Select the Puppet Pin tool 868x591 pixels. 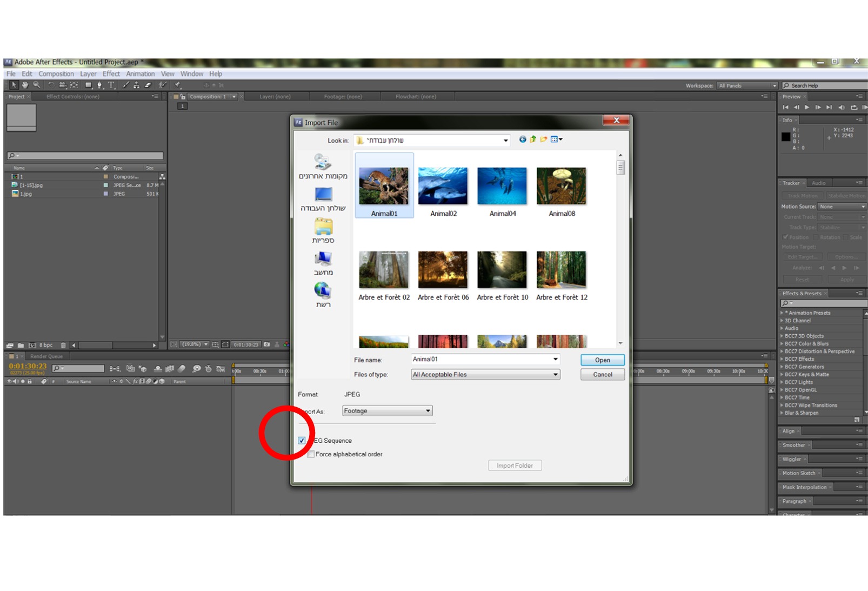pyautogui.click(x=178, y=85)
